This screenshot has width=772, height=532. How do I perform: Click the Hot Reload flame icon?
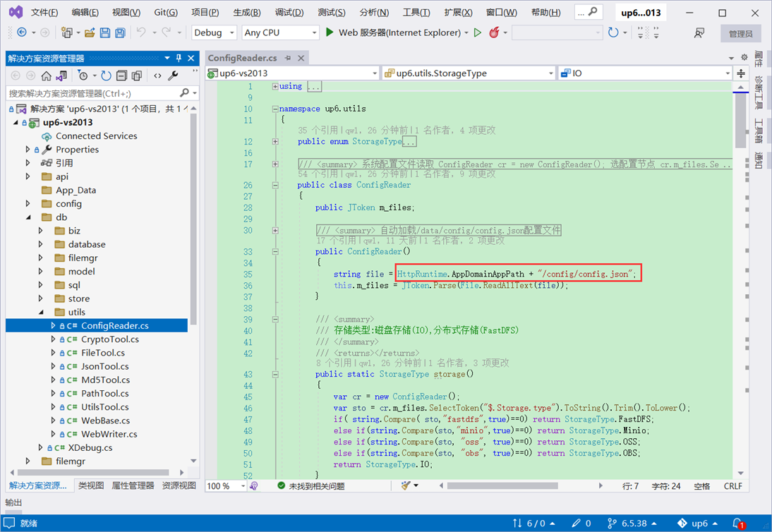point(494,32)
